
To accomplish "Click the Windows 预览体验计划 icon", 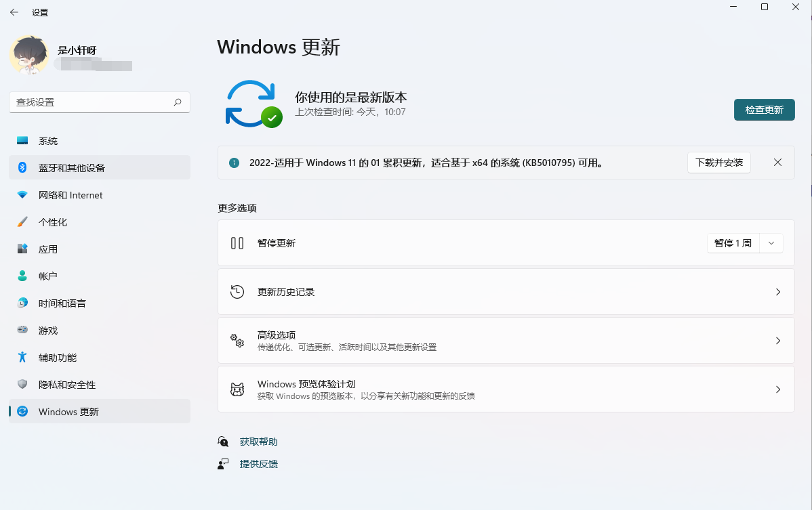I will tap(237, 389).
